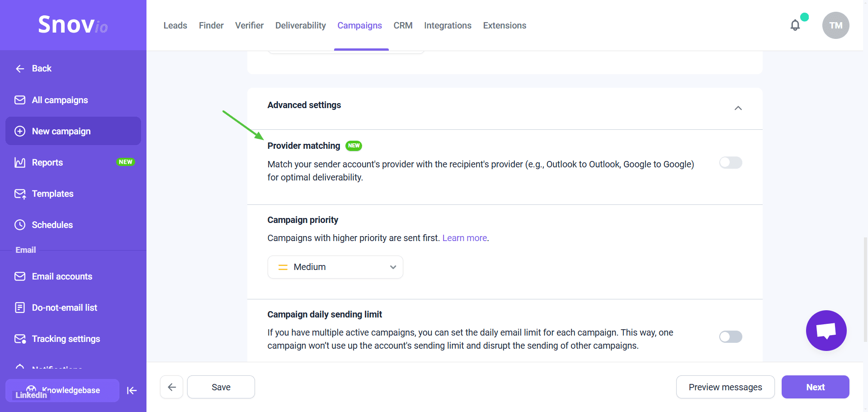Toggle Campaign daily sending limit on

(x=731, y=337)
